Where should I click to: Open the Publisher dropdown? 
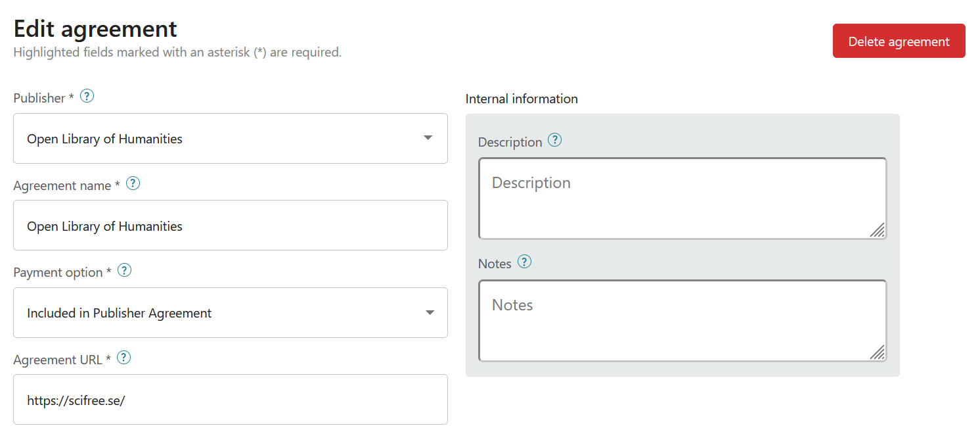click(230, 138)
